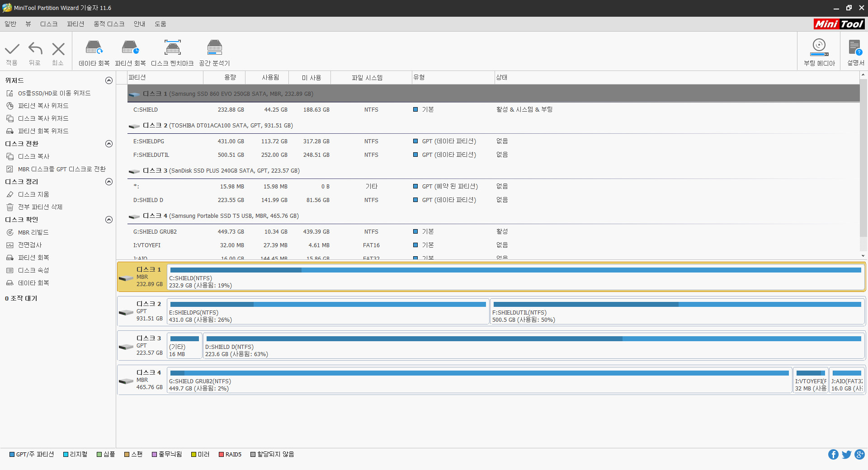The width and height of the screenshot is (868, 470).
Task: Start the Partition Copy wizard (파티션 복사 위저드)
Action: [43, 106]
